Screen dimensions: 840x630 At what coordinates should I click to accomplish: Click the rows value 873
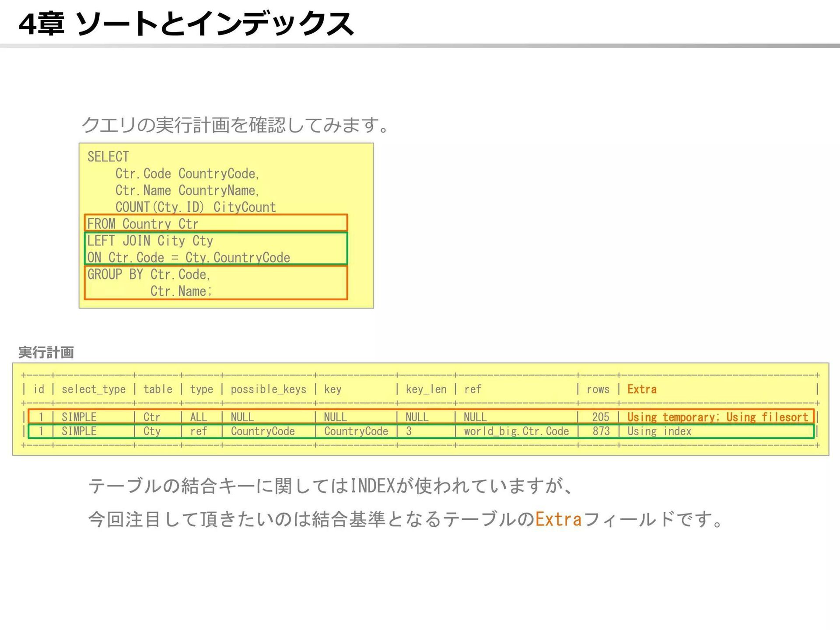click(601, 431)
